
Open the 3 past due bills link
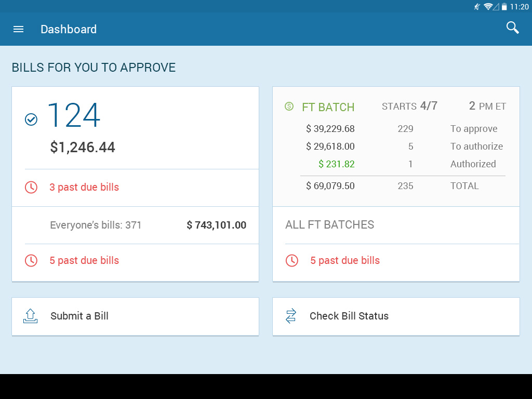click(84, 187)
